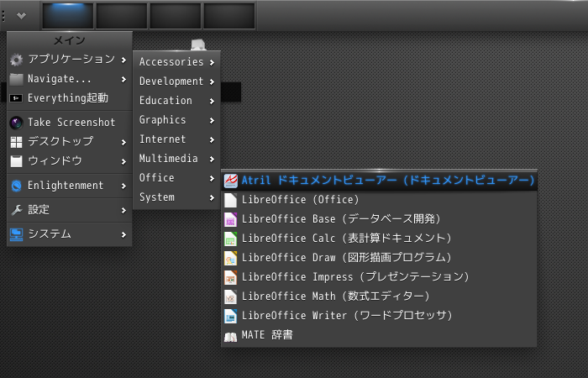Switch to the second virtual desktop in pager
This screenshot has width=588, height=378.
coord(122,16)
